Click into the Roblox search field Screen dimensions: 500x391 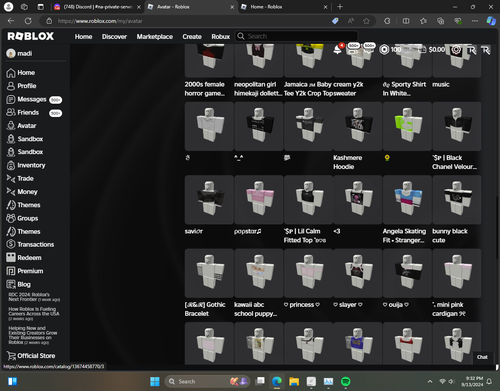click(x=297, y=36)
